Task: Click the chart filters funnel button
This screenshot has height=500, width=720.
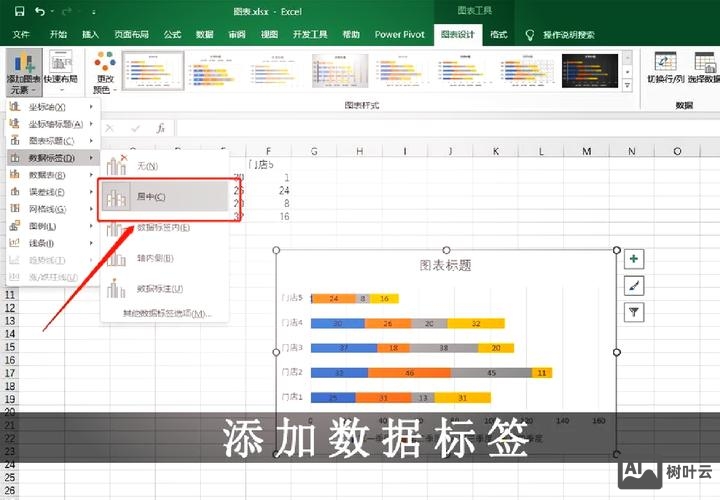Action: point(634,312)
